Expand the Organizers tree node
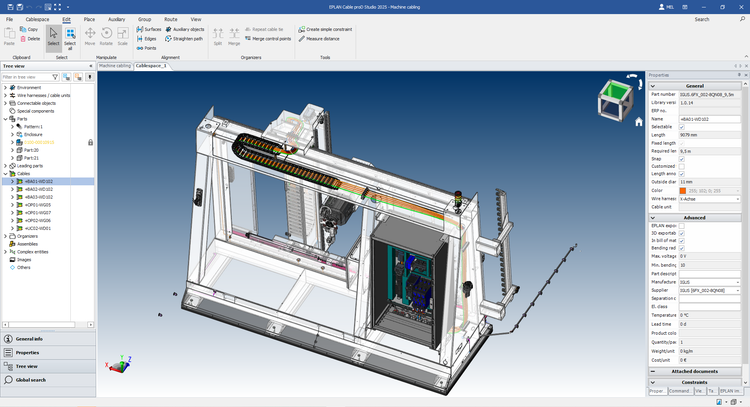The height and width of the screenshot is (407, 750). [6, 236]
